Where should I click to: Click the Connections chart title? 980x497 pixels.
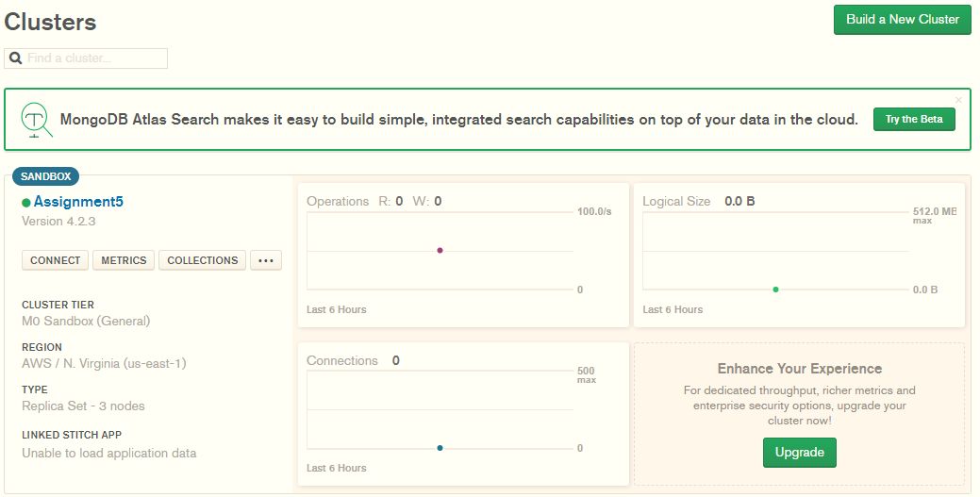point(341,360)
